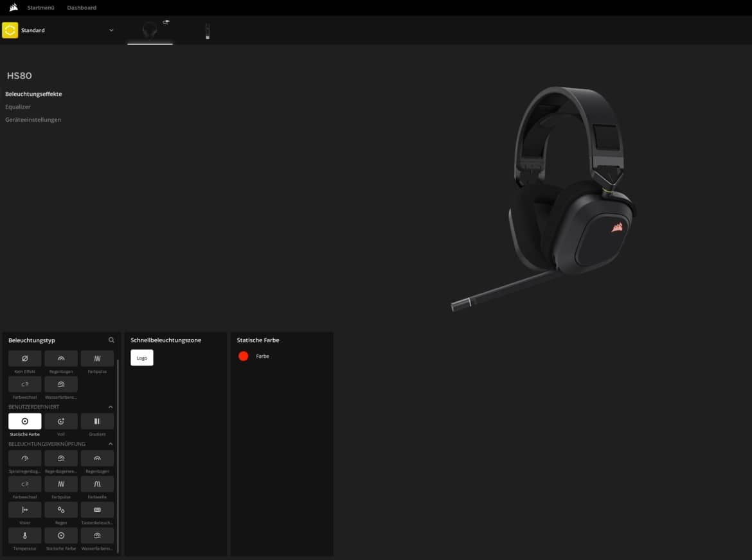Go to the Dashboard tab
752x560 pixels.
(82, 8)
